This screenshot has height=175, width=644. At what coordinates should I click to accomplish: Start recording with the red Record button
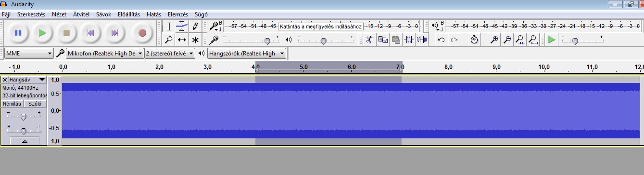coord(142,33)
